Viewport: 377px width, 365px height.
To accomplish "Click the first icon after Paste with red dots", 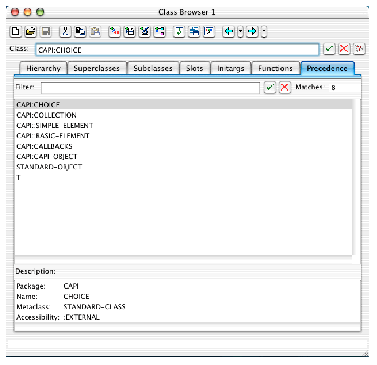I will [x=115, y=32].
